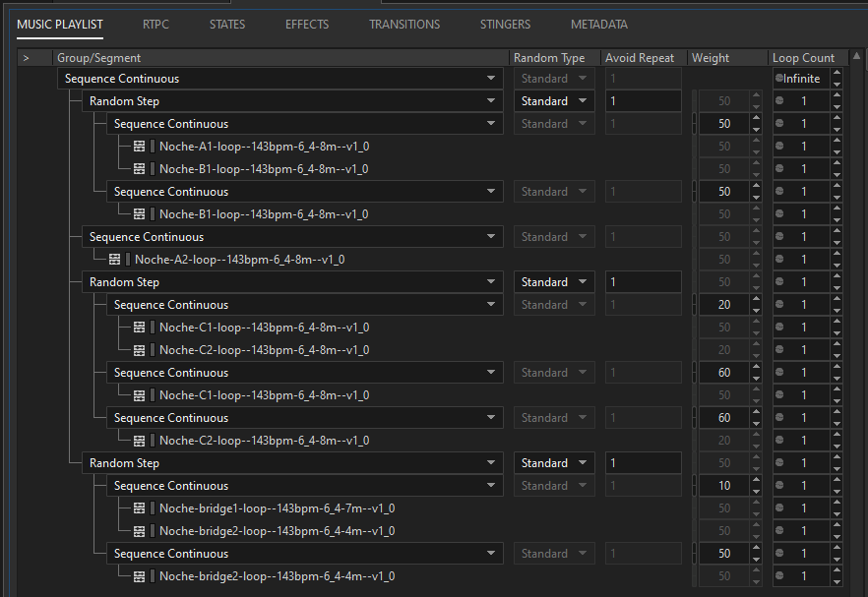Click the music segment icon beside Noche-bridge1-loop
This screenshot has width=868, height=597.
tap(139, 507)
